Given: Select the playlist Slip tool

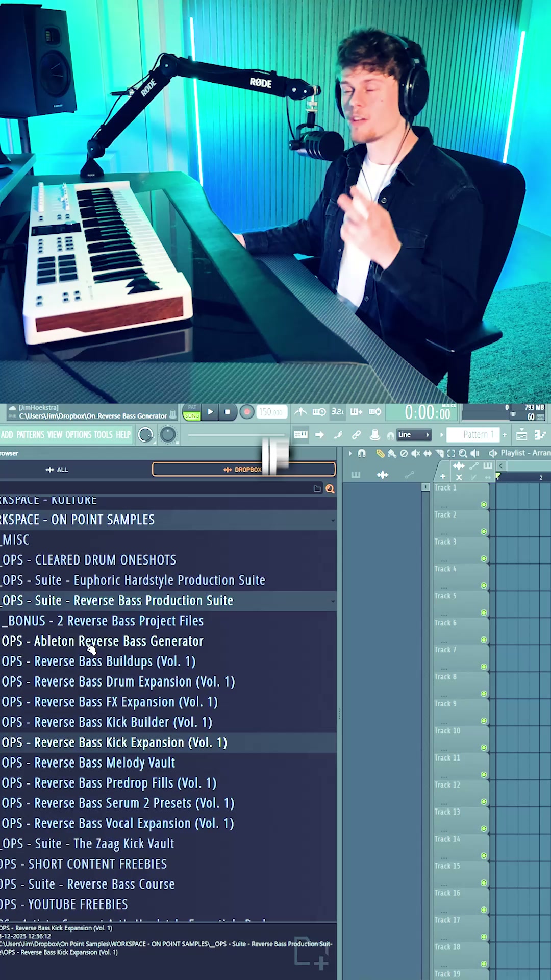Looking at the screenshot, I should [428, 453].
